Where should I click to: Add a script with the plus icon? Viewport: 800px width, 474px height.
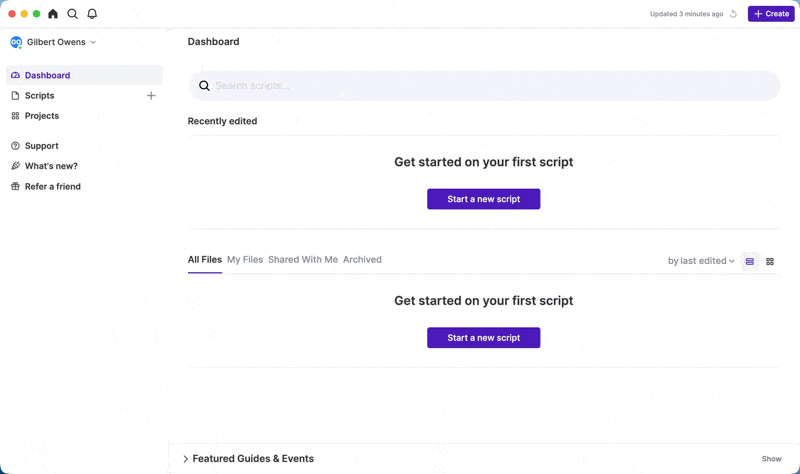[151, 95]
